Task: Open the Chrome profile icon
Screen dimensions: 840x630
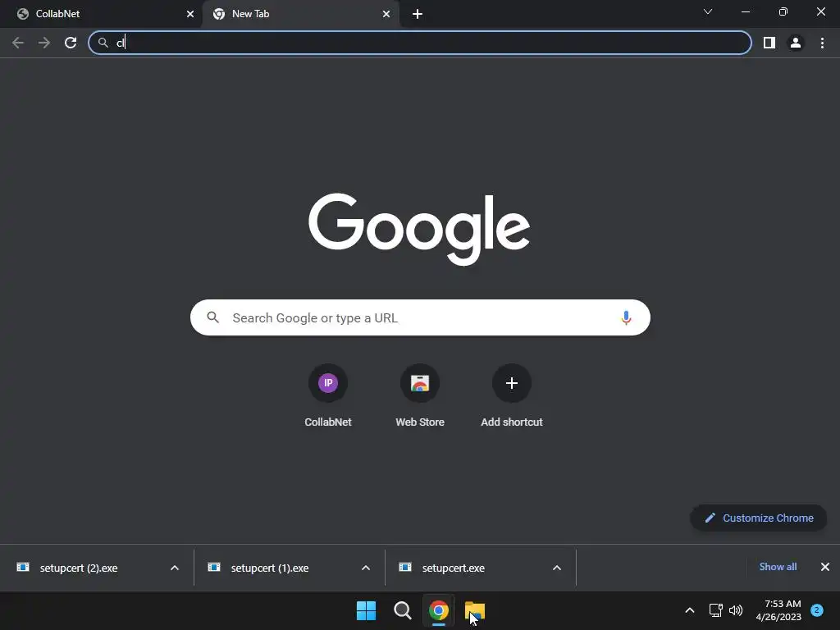Action: click(796, 43)
